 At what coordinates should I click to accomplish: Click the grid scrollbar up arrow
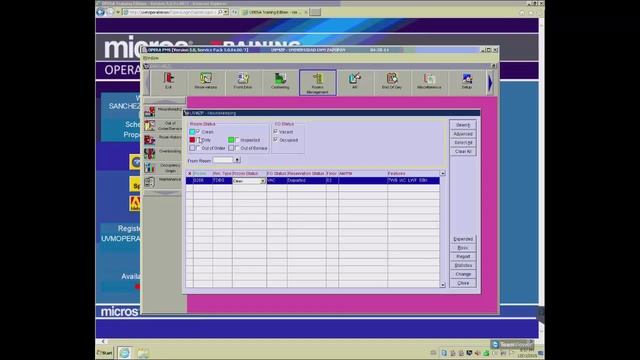(442, 173)
